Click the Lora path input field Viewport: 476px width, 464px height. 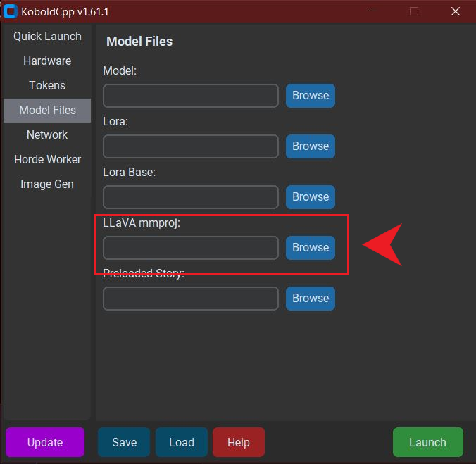tap(191, 146)
